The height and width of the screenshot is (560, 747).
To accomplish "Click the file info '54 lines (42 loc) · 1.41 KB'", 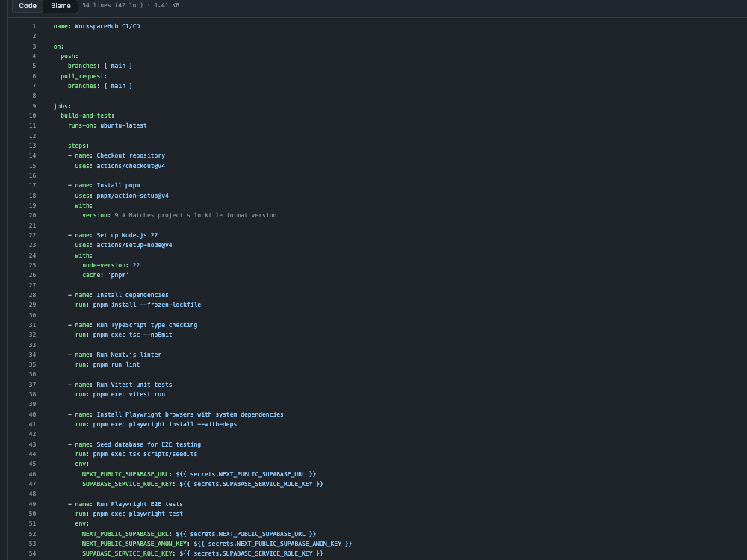I will 131,5.
